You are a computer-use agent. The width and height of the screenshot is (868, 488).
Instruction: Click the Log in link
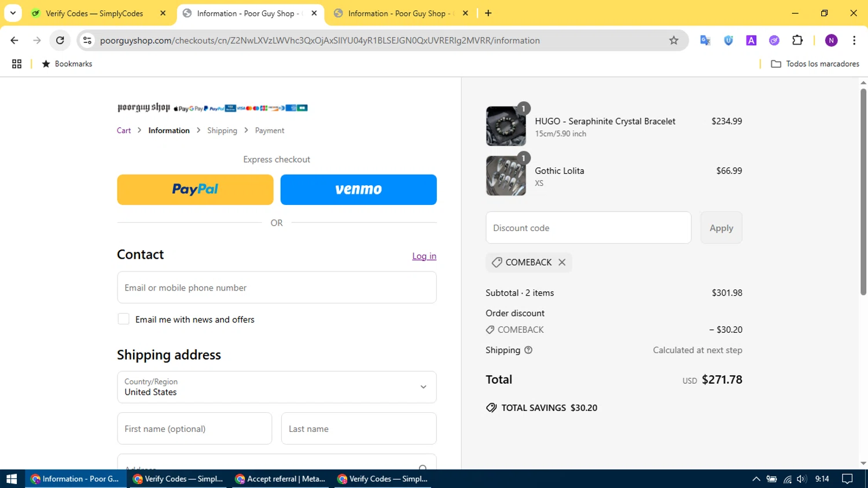click(x=424, y=256)
